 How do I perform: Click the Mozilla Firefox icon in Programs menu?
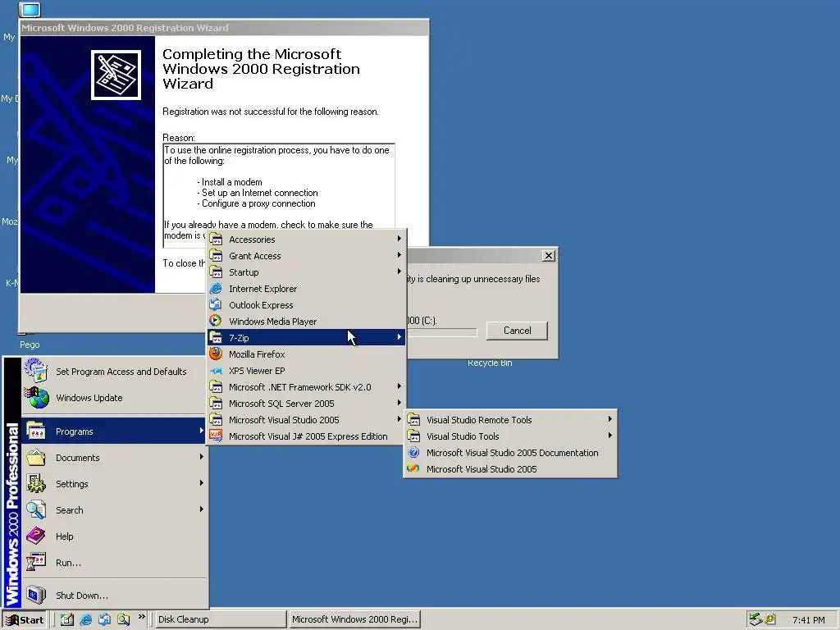click(x=216, y=354)
